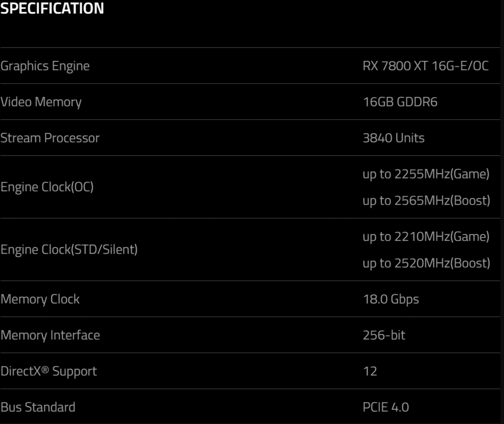The height and width of the screenshot is (424, 504).
Task: Click the Graphics Engine label
Action: [x=45, y=66]
